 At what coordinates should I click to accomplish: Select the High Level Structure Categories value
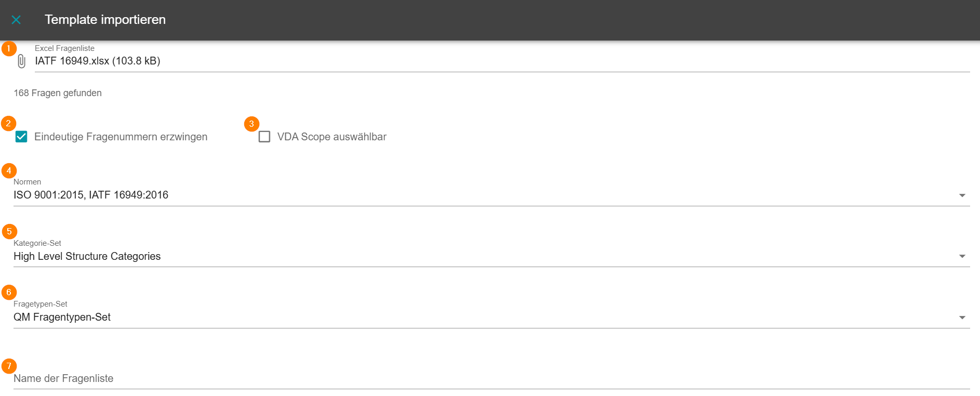pyautogui.click(x=87, y=256)
